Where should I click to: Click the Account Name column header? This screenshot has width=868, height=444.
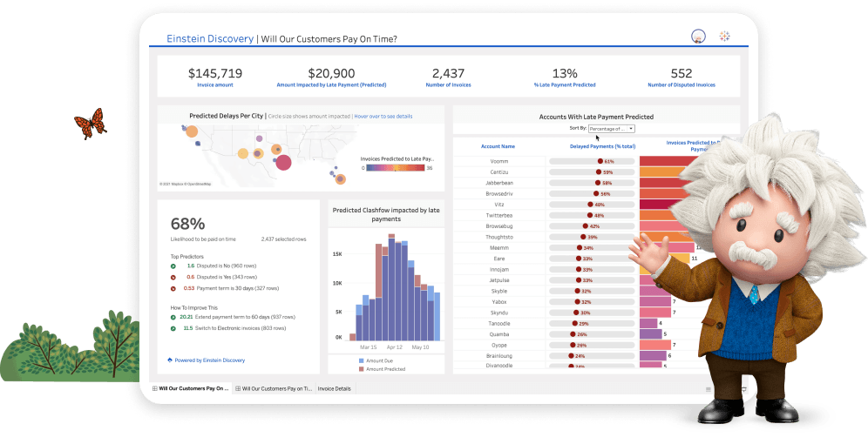[498, 146]
